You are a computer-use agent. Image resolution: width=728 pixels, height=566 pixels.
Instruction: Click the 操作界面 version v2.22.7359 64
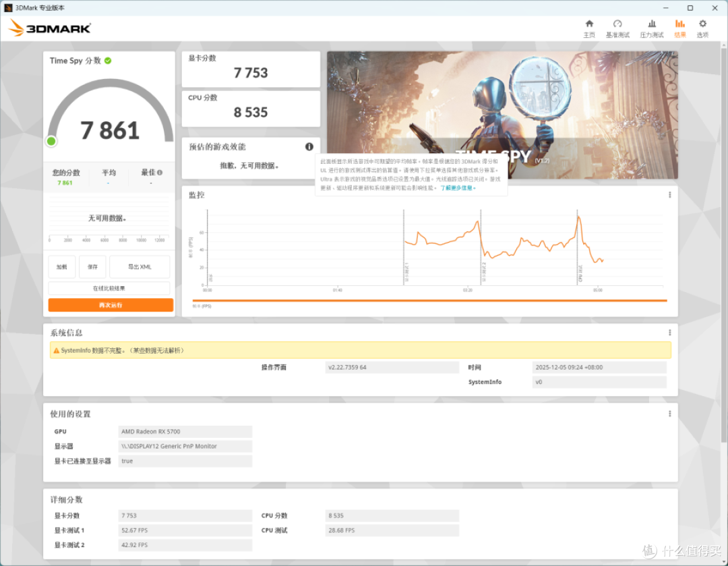coord(392,367)
